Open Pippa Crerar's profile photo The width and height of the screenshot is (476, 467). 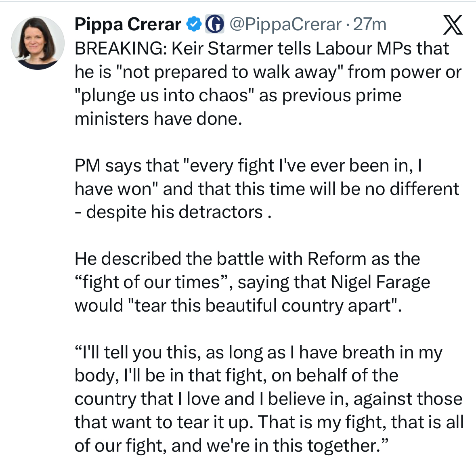click(38, 42)
